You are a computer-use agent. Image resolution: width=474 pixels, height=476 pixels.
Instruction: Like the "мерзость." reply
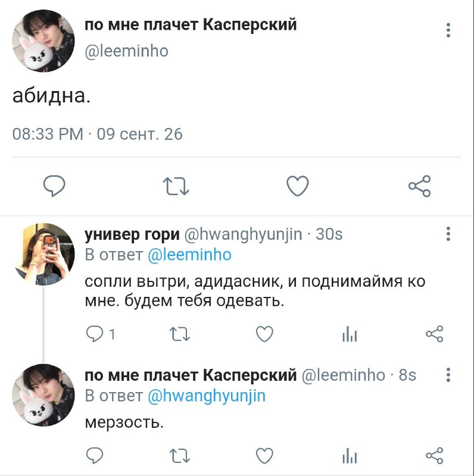coord(264,456)
